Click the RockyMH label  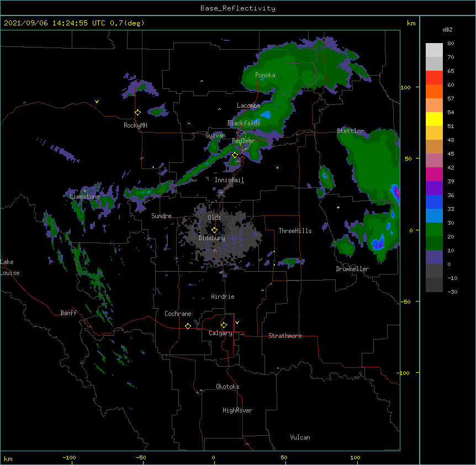point(135,125)
